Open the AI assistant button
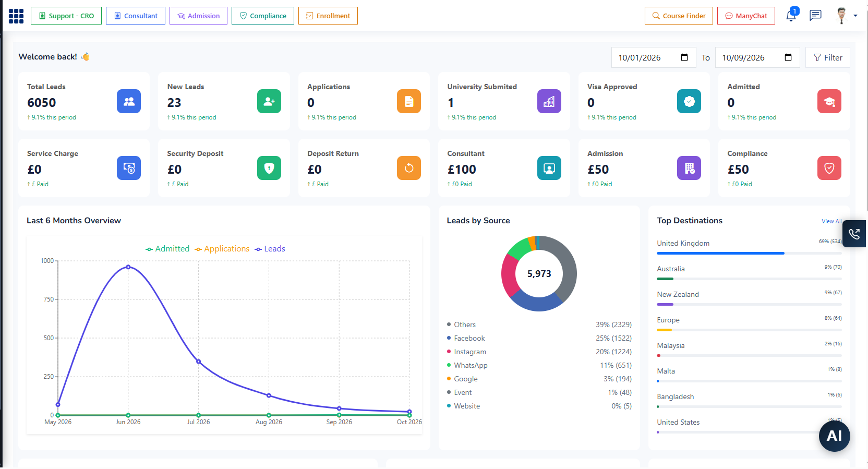The height and width of the screenshot is (469, 868). (834, 436)
